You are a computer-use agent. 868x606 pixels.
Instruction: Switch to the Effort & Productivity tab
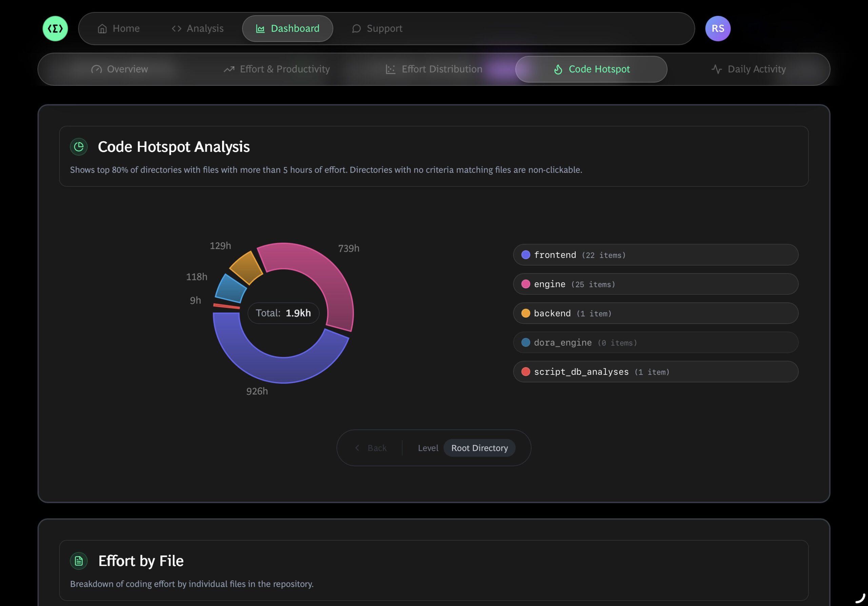point(276,69)
